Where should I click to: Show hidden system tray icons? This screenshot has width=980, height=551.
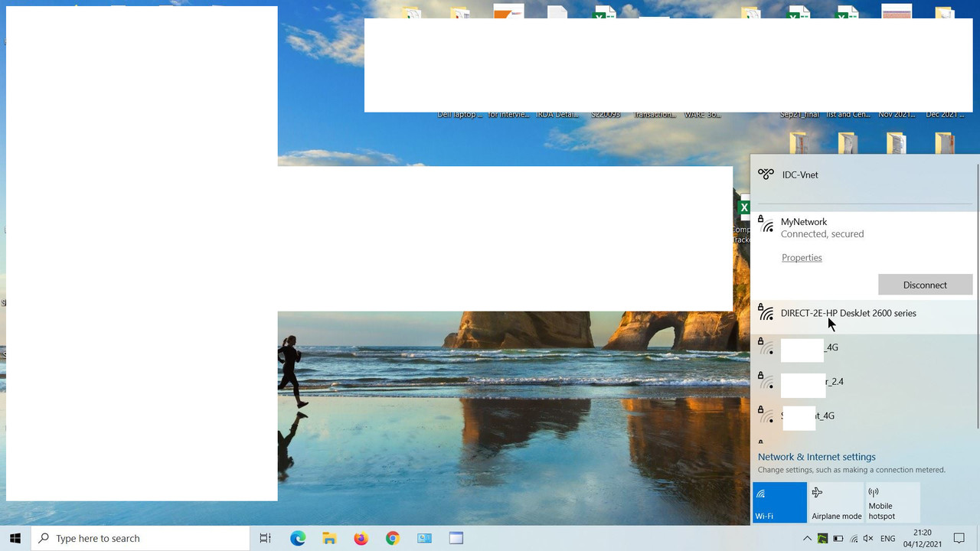(807, 539)
